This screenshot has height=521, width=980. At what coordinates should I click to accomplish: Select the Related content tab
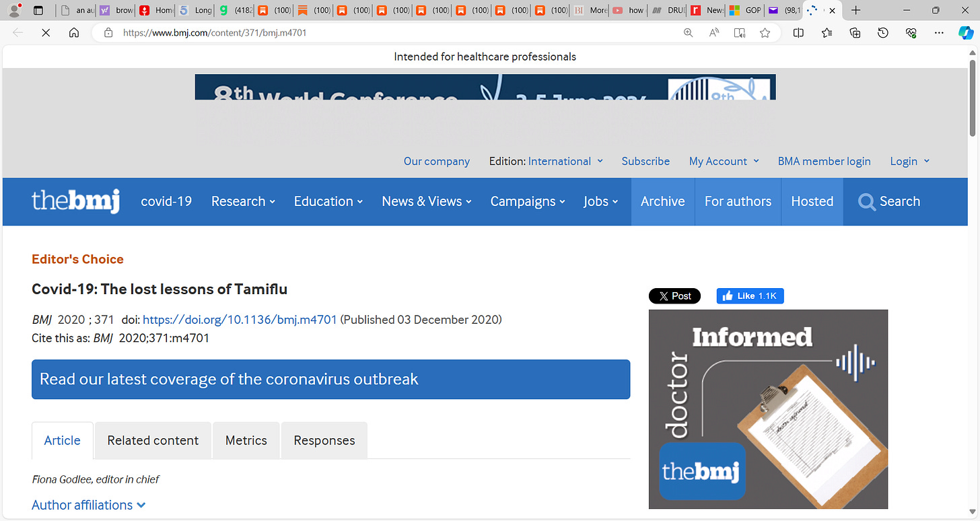tap(153, 440)
